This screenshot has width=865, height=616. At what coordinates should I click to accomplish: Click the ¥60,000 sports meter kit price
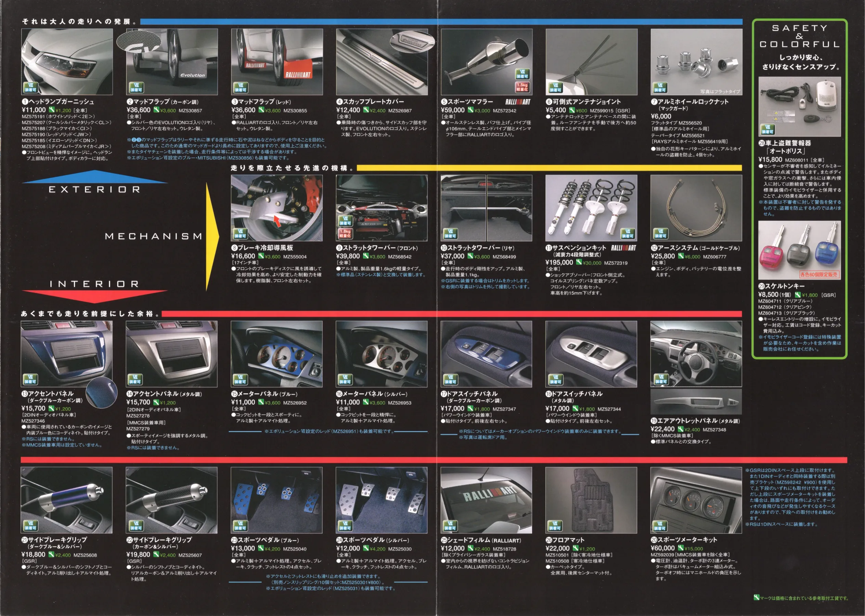coord(662,548)
